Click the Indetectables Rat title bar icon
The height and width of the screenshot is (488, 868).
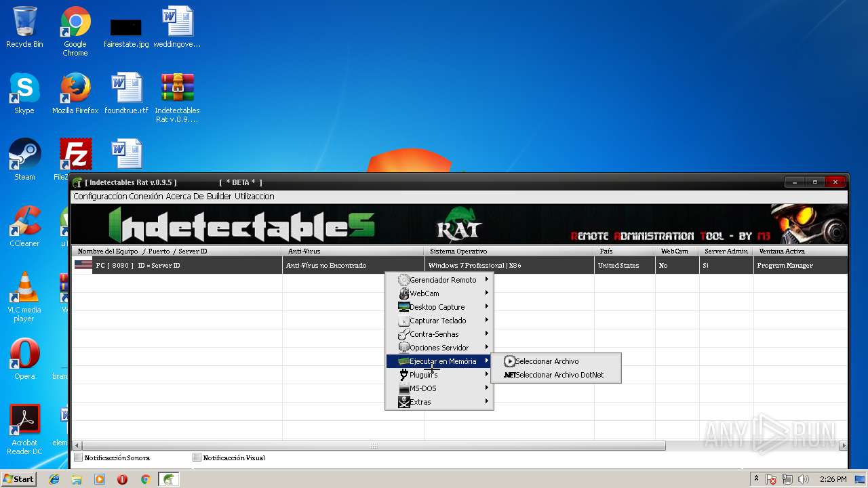[x=78, y=182]
